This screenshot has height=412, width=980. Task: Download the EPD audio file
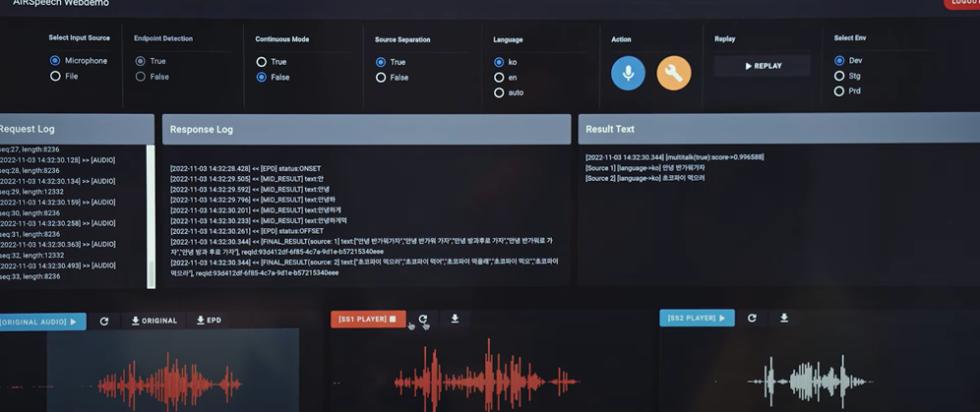[x=209, y=321]
